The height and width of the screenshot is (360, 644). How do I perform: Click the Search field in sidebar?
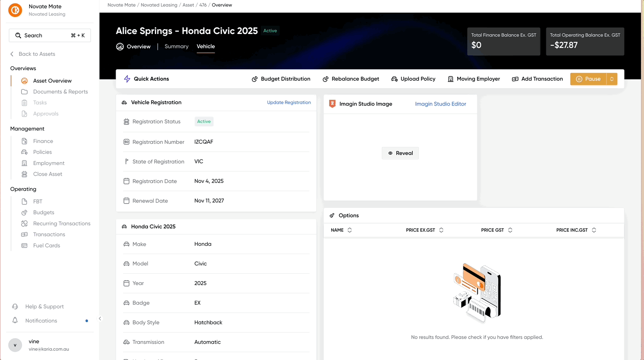[x=50, y=35]
